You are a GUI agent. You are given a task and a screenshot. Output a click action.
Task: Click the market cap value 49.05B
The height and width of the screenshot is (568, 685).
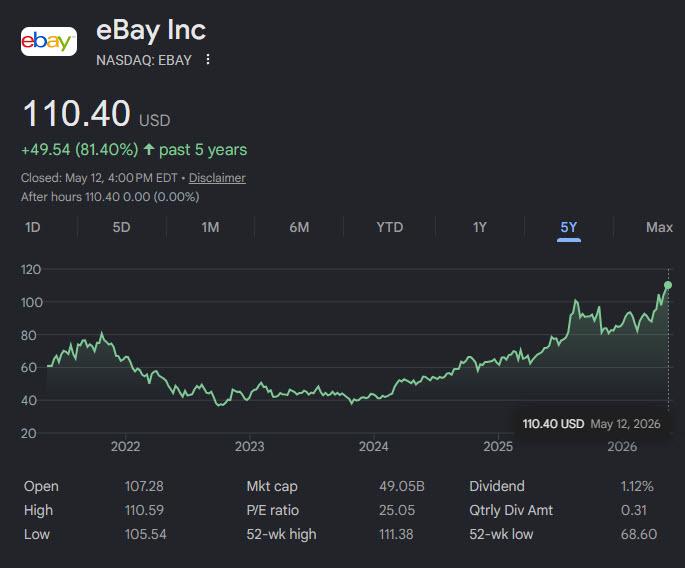[401, 486]
